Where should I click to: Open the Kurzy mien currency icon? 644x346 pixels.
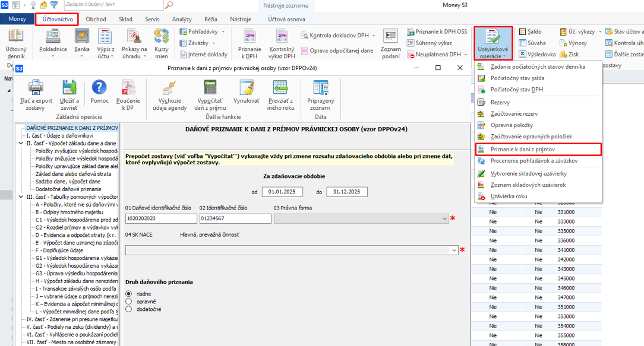(x=162, y=37)
